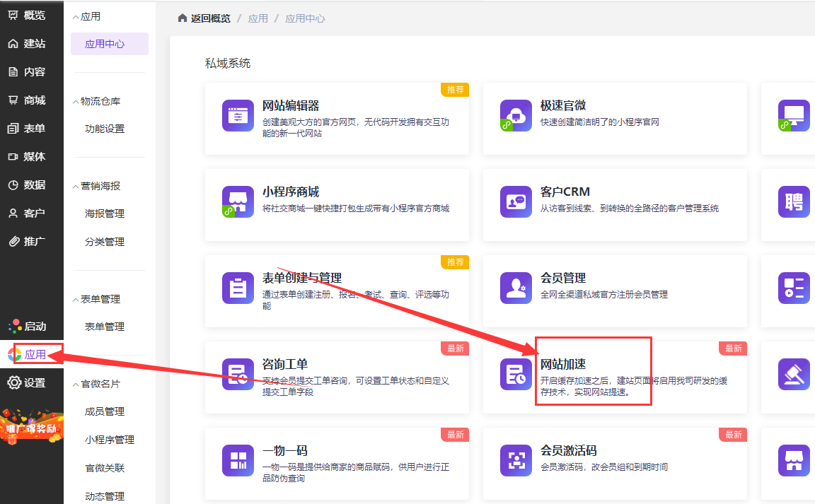The image size is (815, 504).
Task: Open the 网站编辑器 app icon
Action: (238, 115)
